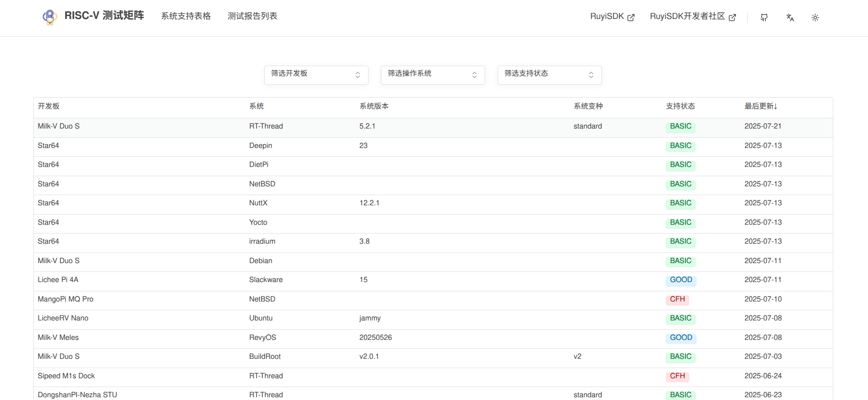
Task: Select the irradium system cell
Action: [262, 241]
